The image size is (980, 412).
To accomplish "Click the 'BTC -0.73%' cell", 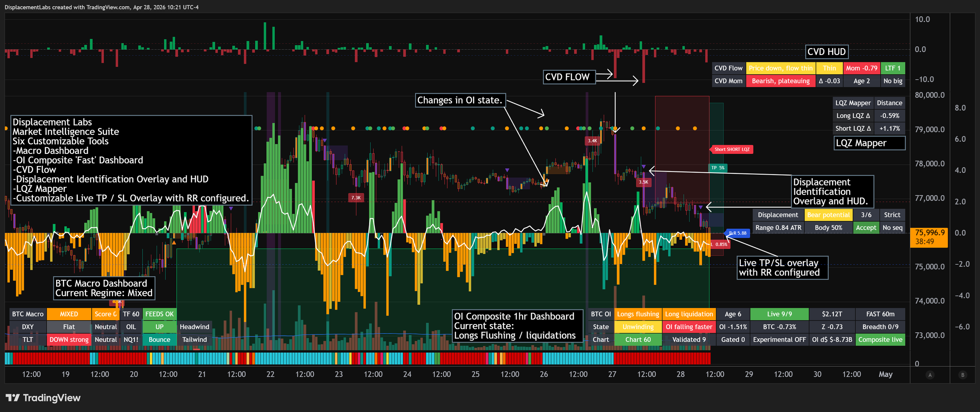I will 779,327.
